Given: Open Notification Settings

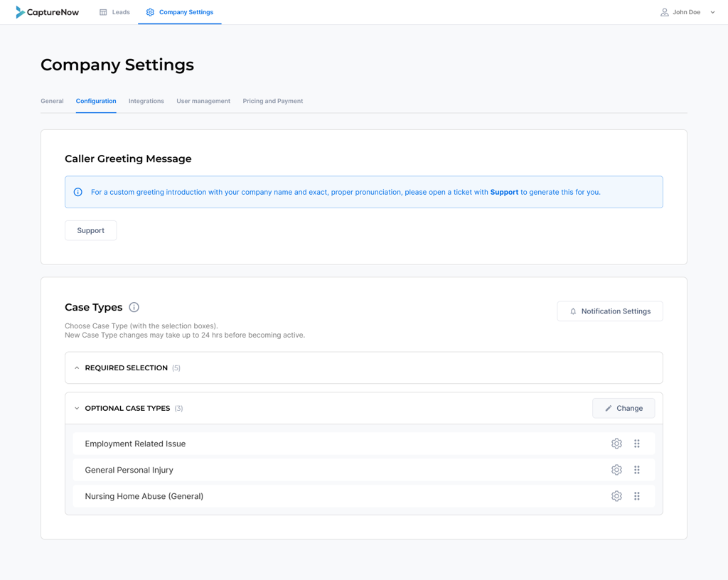Looking at the screenshot, I should click(x=610, y=311).
